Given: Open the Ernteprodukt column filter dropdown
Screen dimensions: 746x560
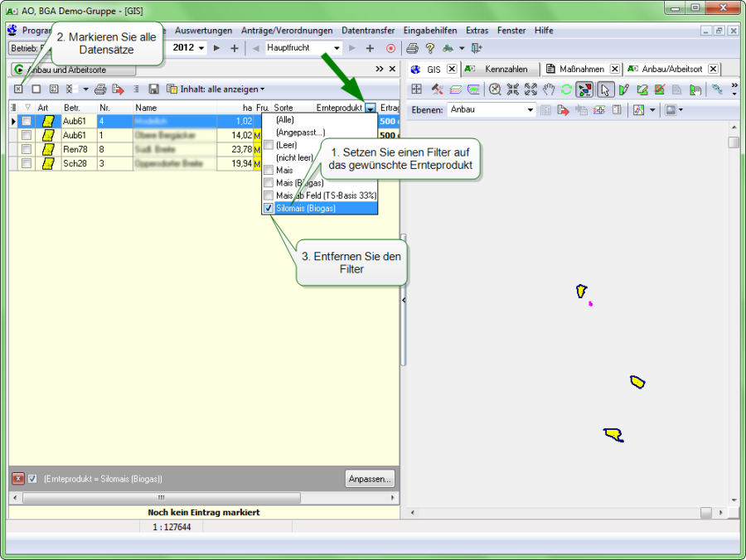Looking at the screenshot, I should pyautogui.click(x=370, y=108).
